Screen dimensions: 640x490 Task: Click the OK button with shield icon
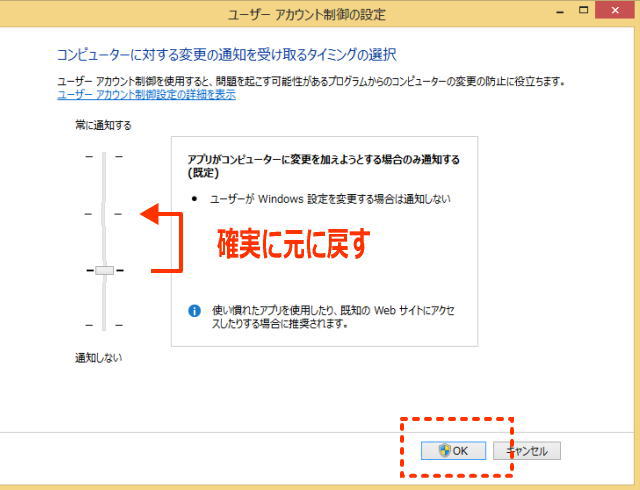pos(453,450)
